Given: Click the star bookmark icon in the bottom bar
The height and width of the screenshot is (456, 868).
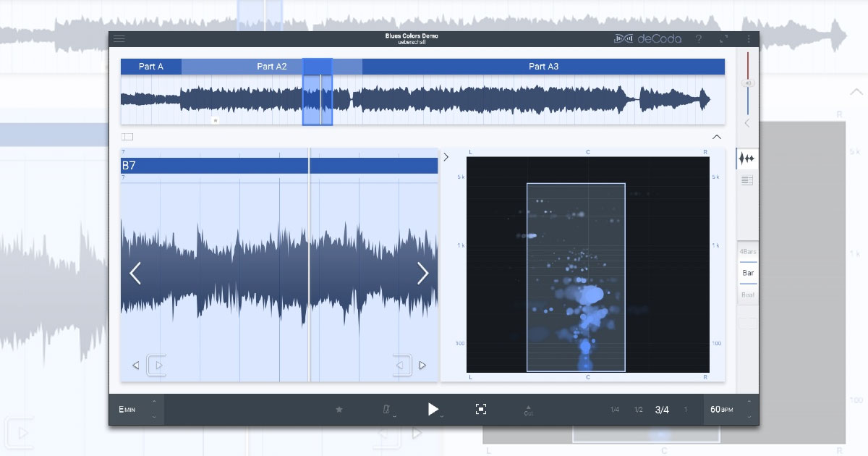Looking at the screenshot, I should [x=339, y=410].
